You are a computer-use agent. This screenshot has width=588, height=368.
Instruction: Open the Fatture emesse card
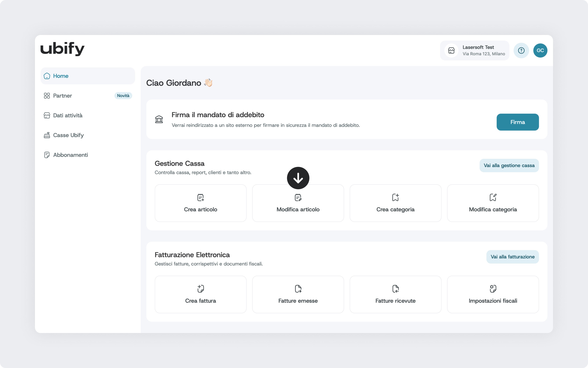(x=298, y=294)
